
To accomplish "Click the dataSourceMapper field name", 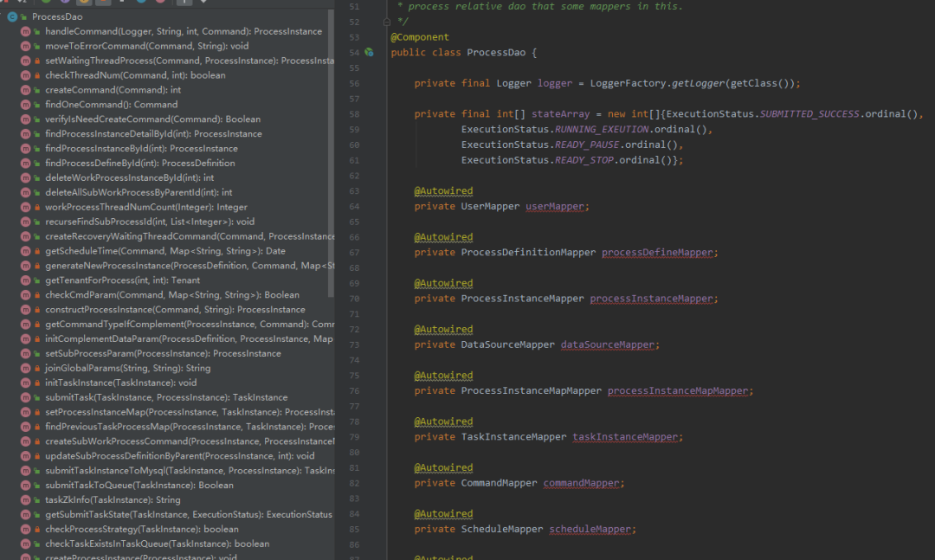I will click(608, 344).
